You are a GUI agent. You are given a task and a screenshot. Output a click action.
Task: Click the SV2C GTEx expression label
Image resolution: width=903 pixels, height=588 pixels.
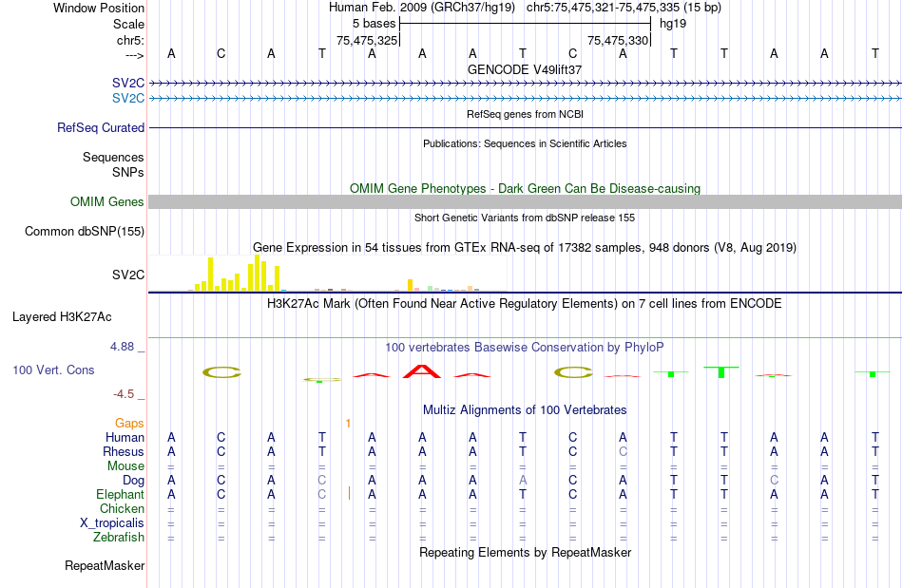(x=128, y=275)
